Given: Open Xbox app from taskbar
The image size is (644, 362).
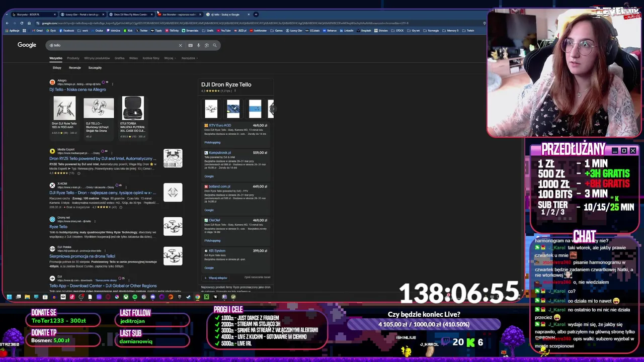Looking at the screenshot, I should pos(126,297).
